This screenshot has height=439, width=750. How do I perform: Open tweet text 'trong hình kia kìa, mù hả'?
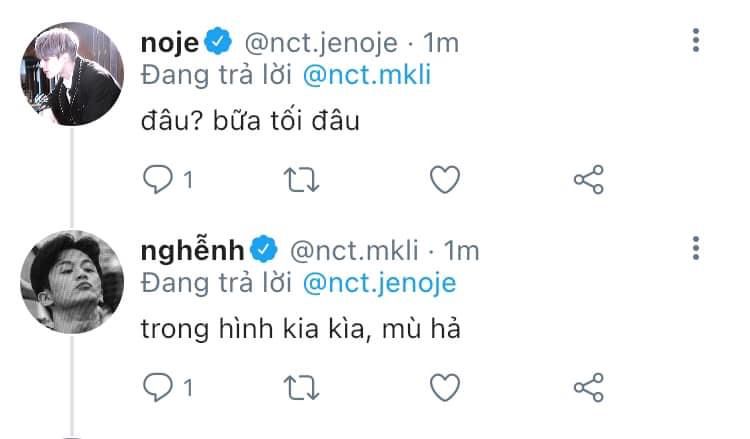point(300,329)
